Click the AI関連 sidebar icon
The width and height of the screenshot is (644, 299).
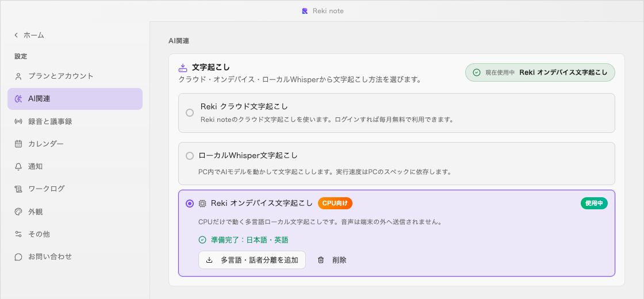18,99
